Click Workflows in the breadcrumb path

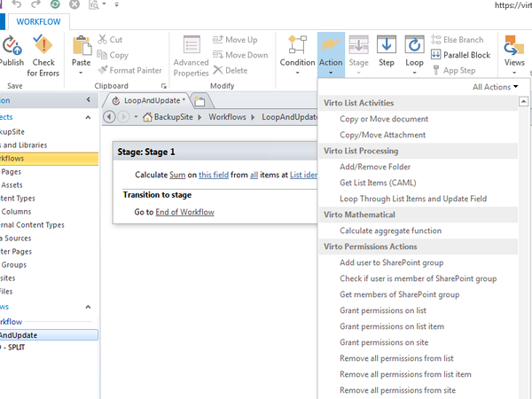pos(228,117)
